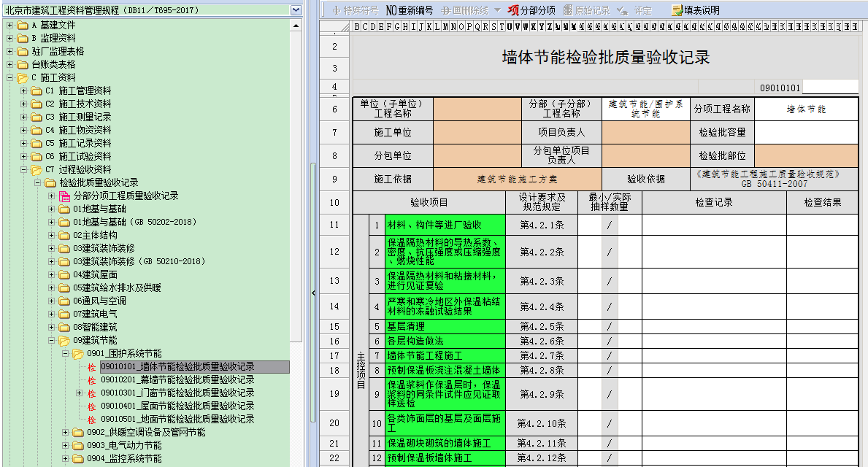Click the 特殊符号 special symbols tool
This screenshot has height=467, width=868.
356,9
